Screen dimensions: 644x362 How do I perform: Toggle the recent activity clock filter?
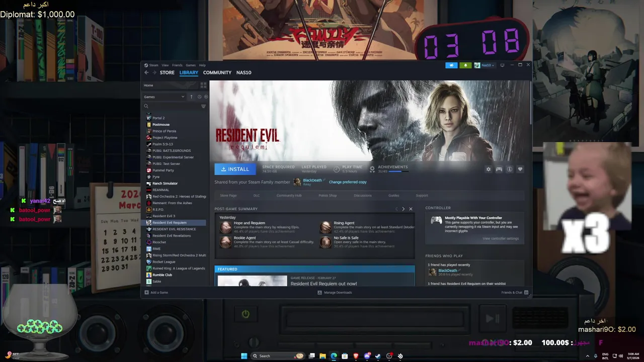199,97
